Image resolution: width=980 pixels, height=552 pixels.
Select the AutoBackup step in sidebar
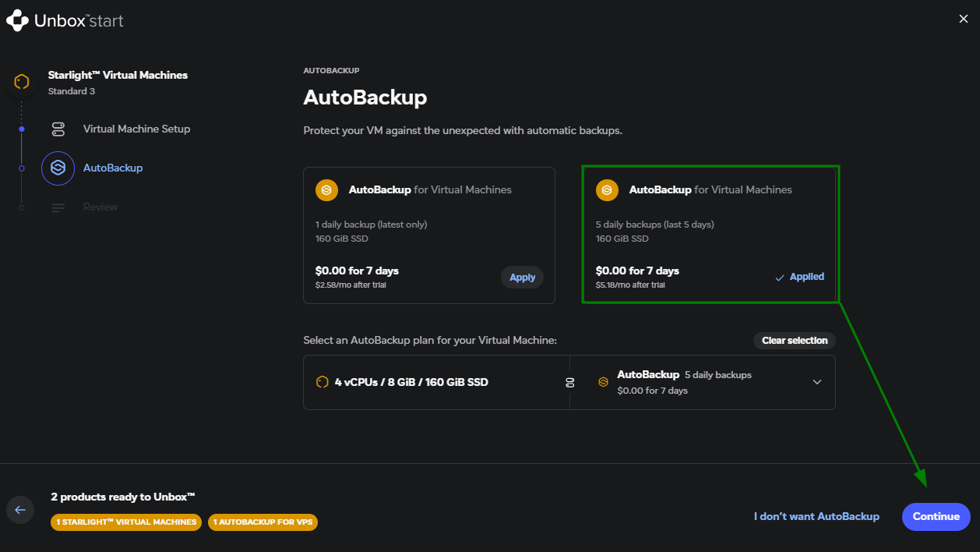tap(113, 168)
